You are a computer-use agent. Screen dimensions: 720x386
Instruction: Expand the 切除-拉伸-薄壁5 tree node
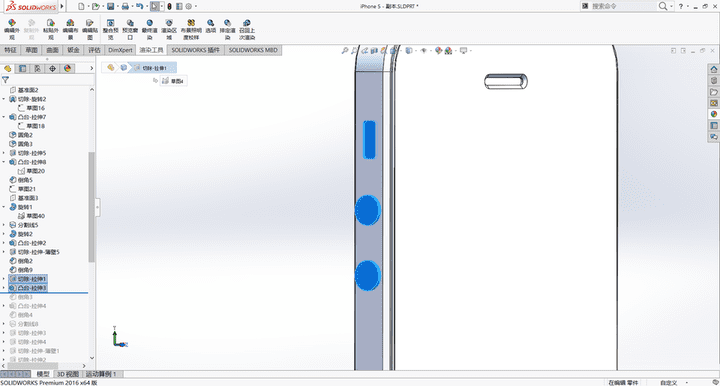coord(4,252)
